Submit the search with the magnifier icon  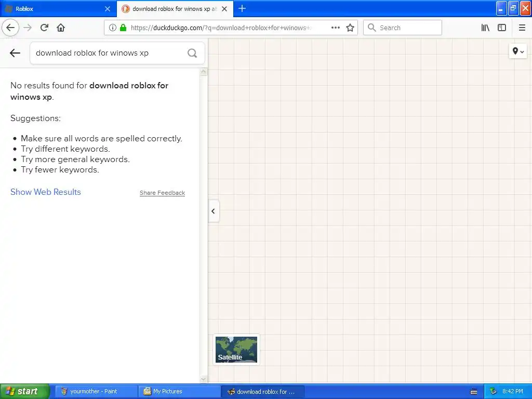[x=192, y=53]
